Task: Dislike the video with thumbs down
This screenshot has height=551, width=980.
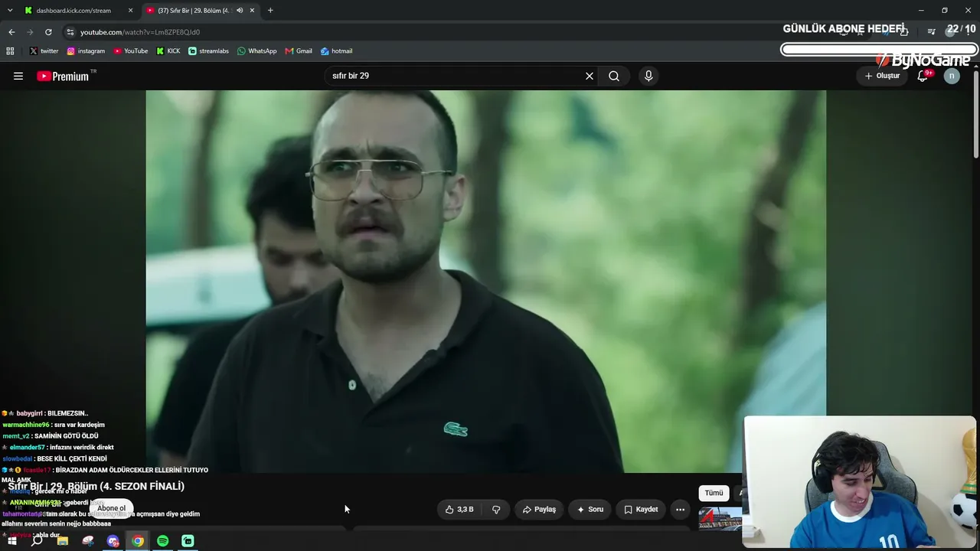Action: pos(496,509)
